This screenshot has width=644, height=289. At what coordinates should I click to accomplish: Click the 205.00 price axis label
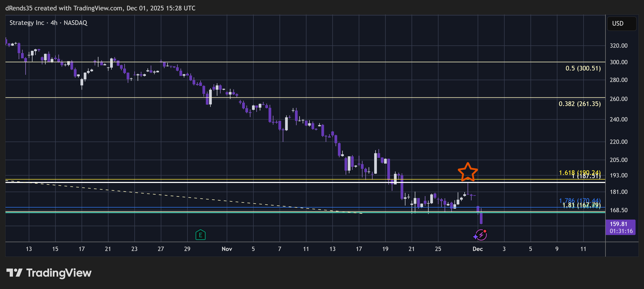click(618, 160)
